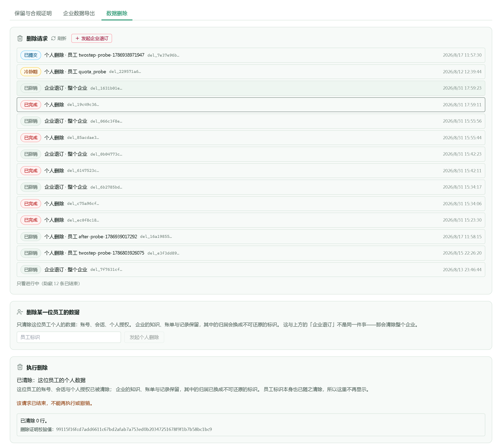Select the del_6147523c row
Screen dimensions: 502x448
coord(251,171)
